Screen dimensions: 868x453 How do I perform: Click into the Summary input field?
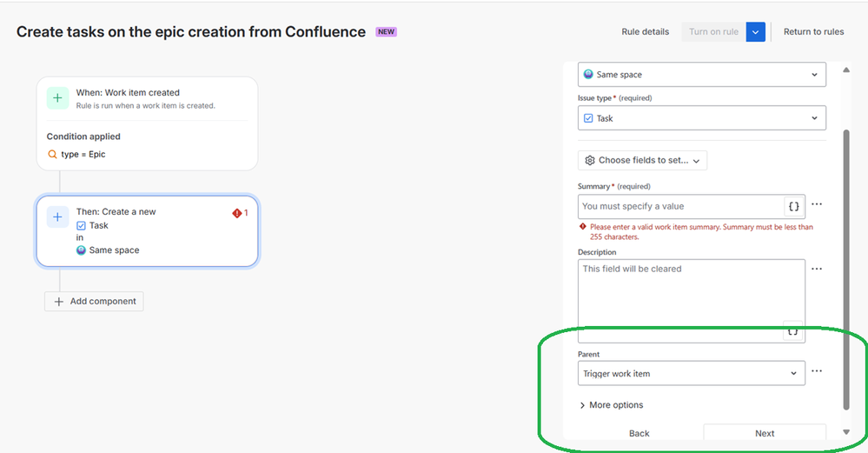[x=680, y=206]
